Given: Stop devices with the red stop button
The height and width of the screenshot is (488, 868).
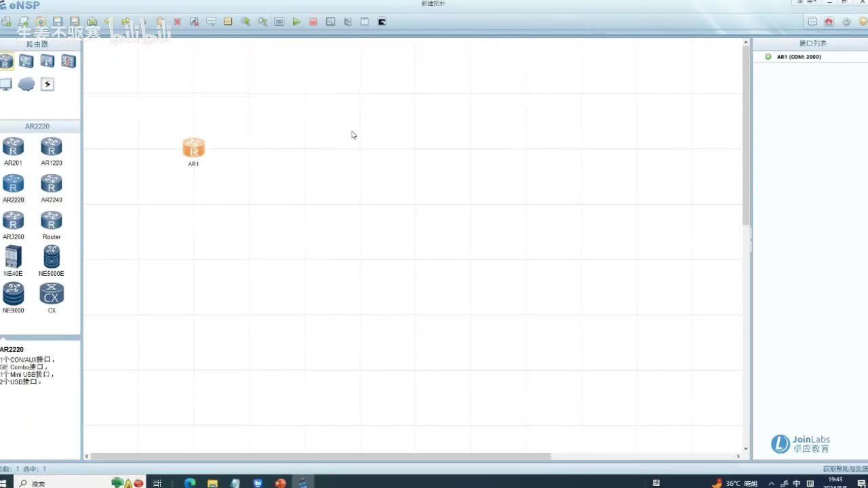Looking at the screenshot, I should [313, 22].
